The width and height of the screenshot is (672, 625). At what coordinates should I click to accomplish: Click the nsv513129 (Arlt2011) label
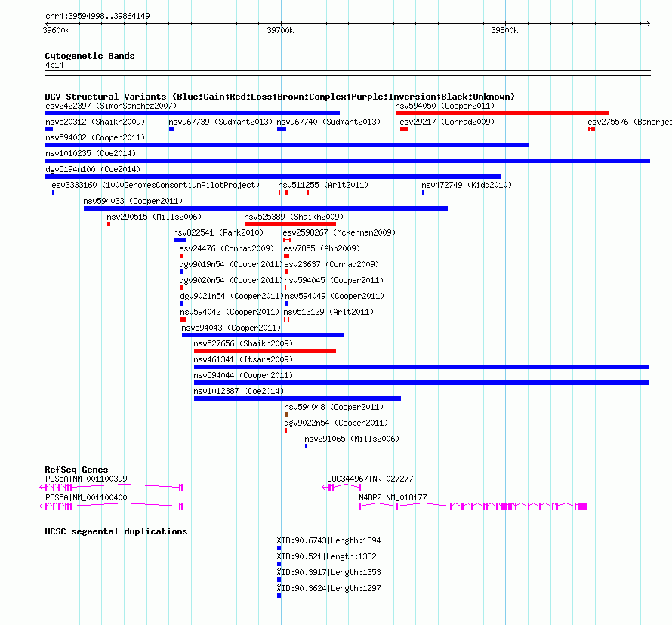click(x=328, y=312)
